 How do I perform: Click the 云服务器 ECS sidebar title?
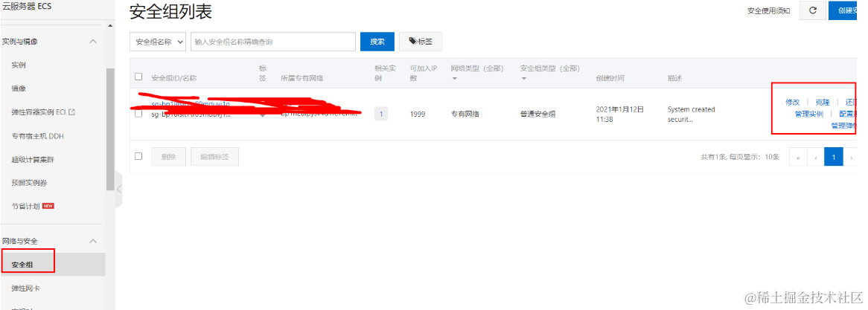click(27, 7)
